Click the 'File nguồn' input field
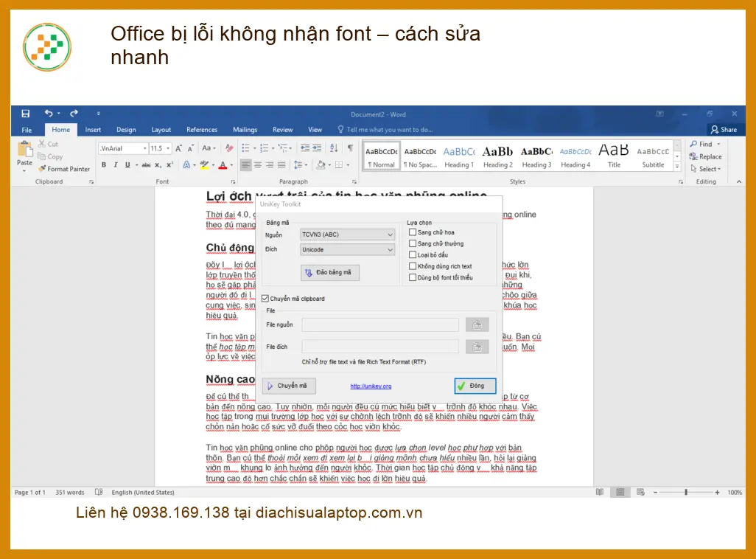This screenshot has width=756, height=559. coord(380,325)
